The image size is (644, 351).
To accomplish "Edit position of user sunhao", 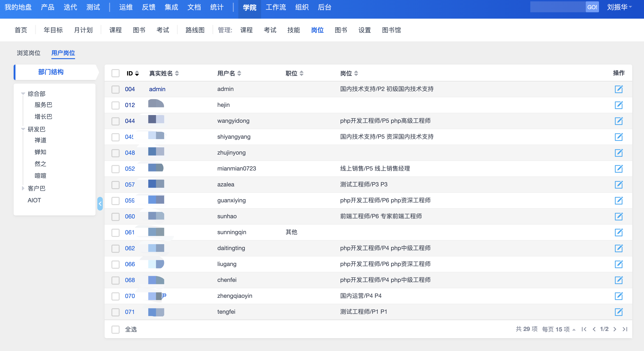I will coord(618,216).
